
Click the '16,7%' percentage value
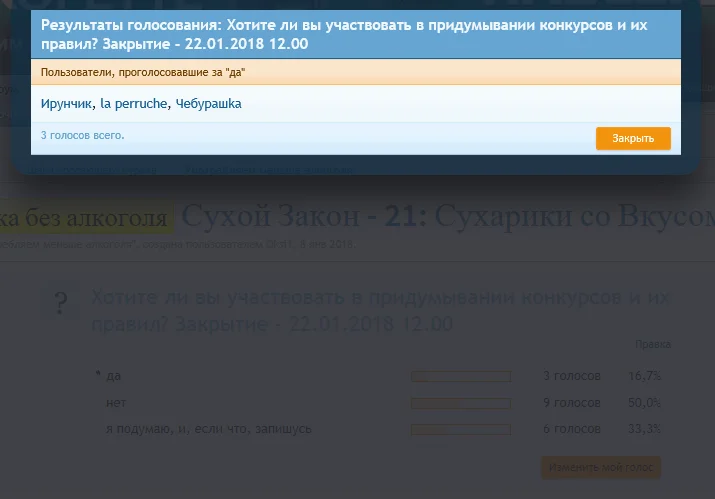coord(644,376)
